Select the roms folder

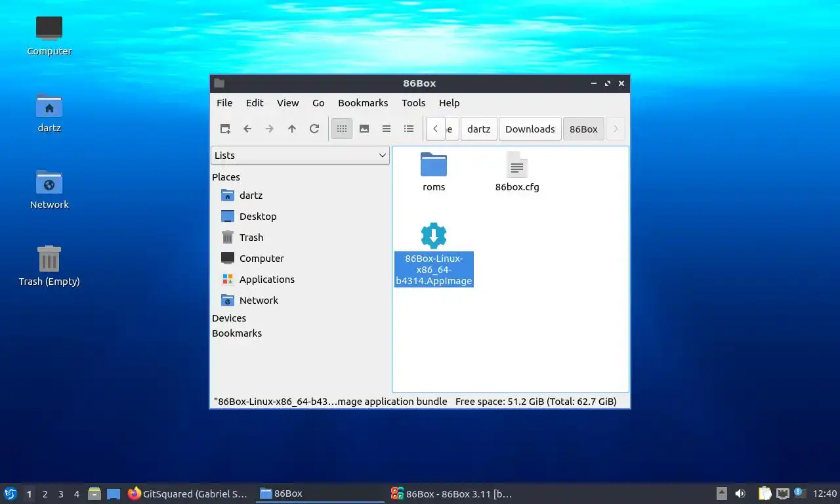[434, 172]
